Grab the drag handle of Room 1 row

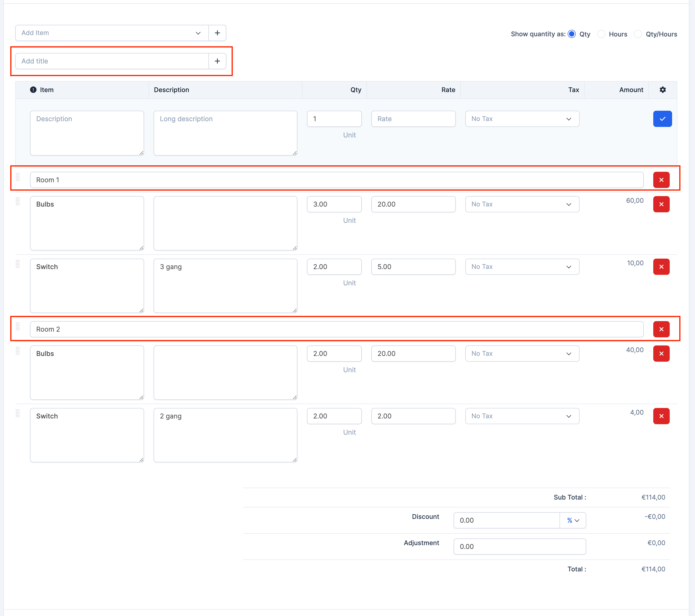pos(18,177)
